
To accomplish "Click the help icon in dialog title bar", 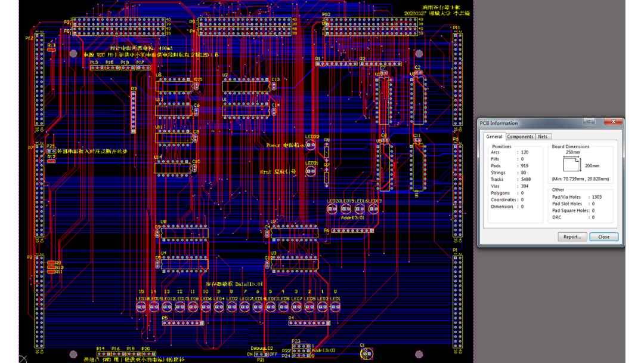I will pyautogui.click(x=589, y=122).
